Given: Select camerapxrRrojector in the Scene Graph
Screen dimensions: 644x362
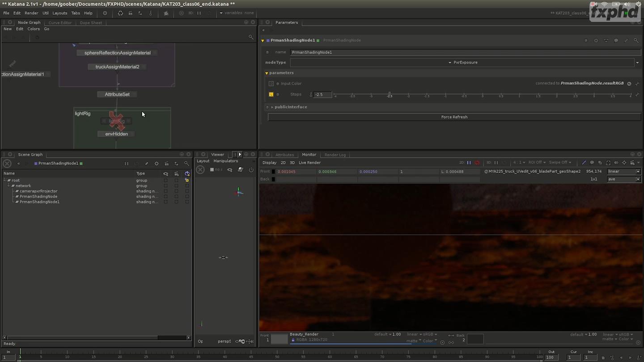Looking at the screenshot, I should 38,191.
